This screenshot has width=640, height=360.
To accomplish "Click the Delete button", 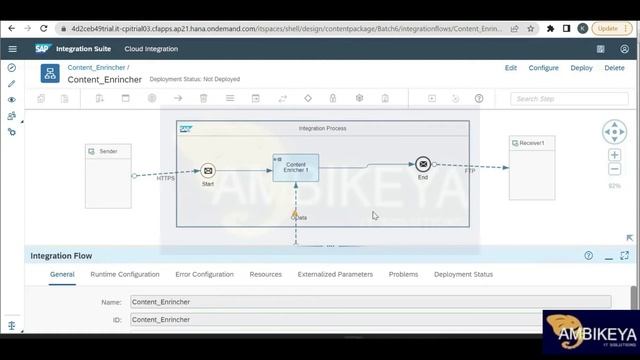I will [x=614, y=68].
